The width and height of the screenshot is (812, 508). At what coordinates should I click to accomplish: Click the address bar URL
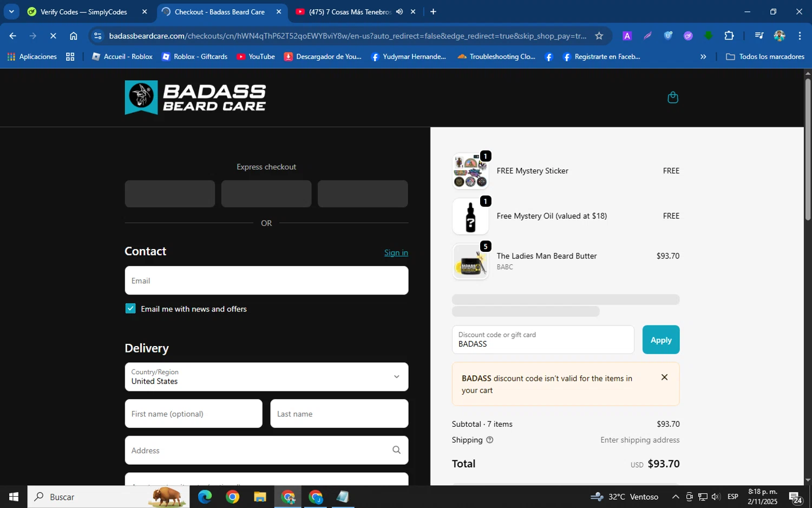pos(348,36)
